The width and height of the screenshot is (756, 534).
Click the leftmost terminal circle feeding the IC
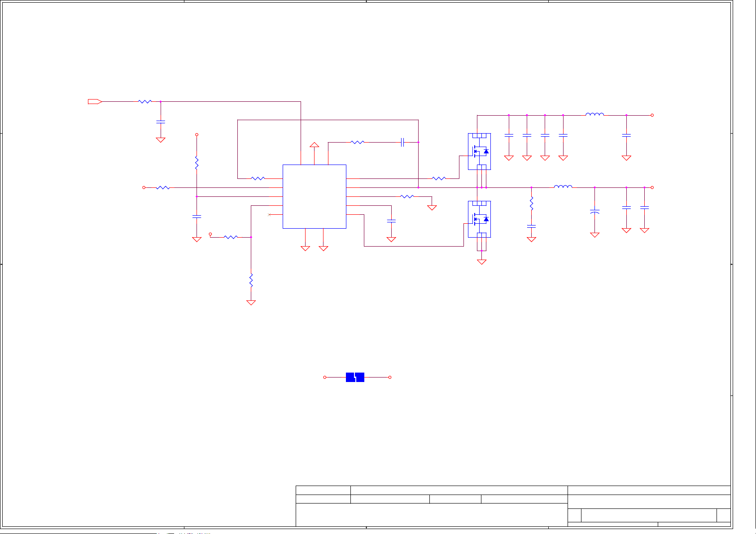coord(144,187)
